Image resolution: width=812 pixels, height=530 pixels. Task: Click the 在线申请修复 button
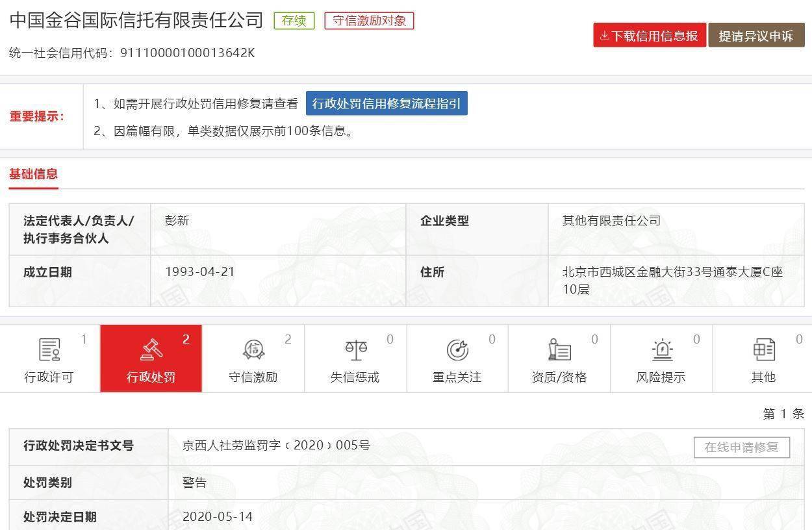742,447
